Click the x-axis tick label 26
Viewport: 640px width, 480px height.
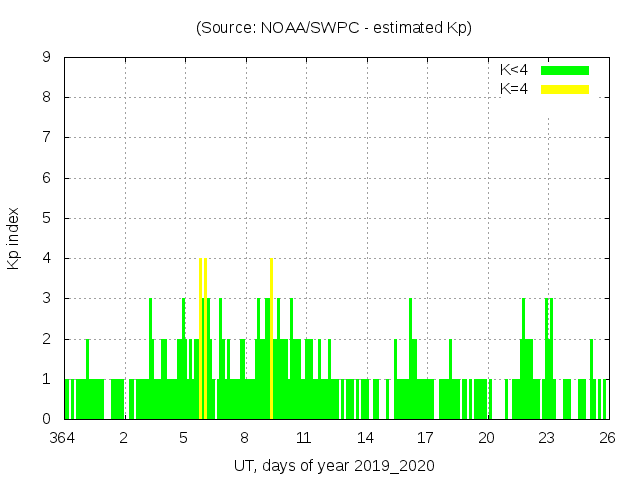pos(607,437)
